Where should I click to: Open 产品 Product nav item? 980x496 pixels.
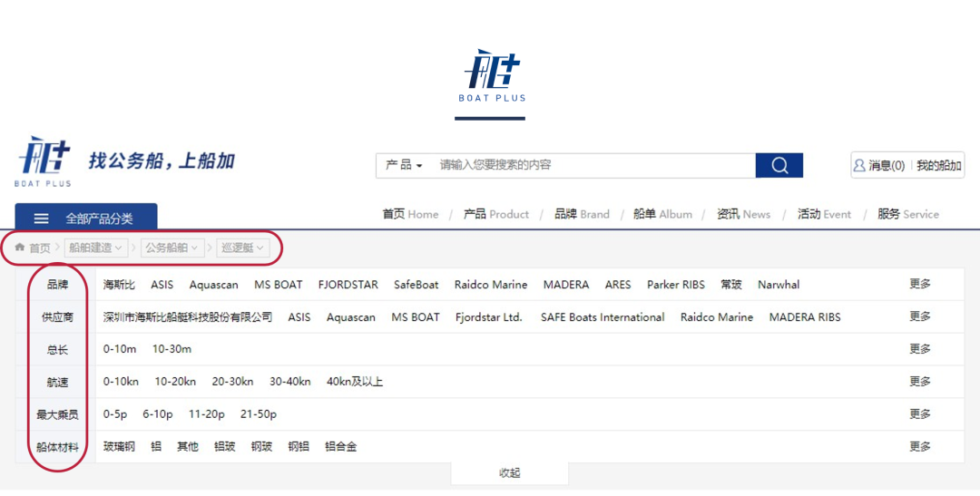(495, 214)
